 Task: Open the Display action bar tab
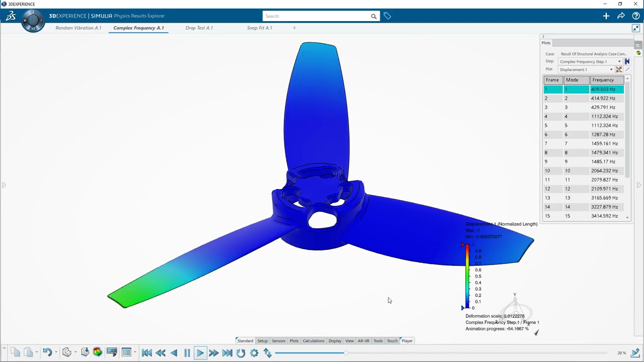pos(335,341)
